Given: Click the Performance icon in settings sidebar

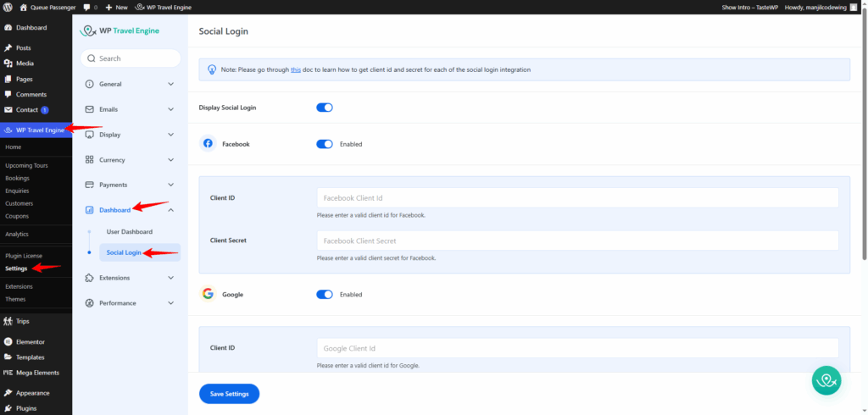Looking at the screenshot, I should [x=90, y=303].
